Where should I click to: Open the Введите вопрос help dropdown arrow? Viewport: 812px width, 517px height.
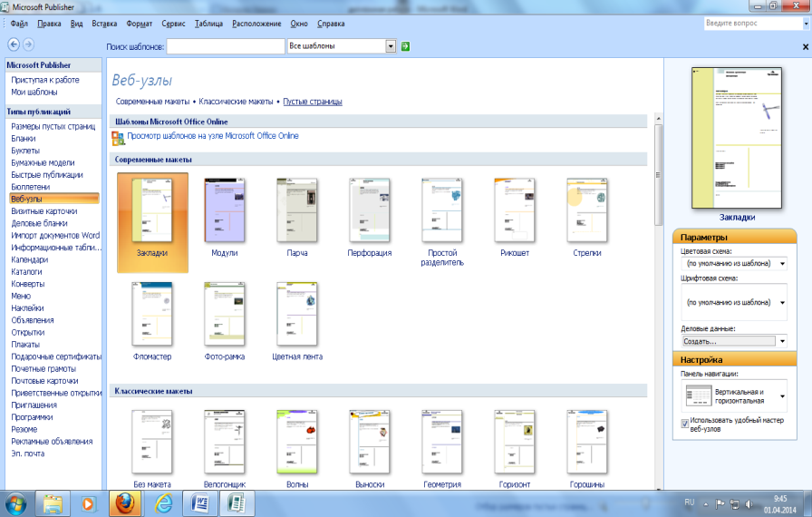pos(806,24)
